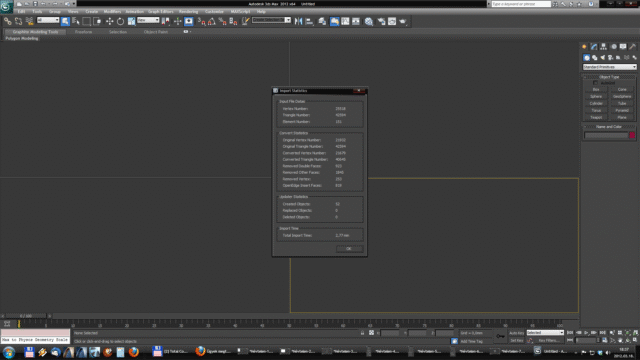This screenshot has width=640, height=360.
Task: Open the selection filter dropdown
Action: 48,20
